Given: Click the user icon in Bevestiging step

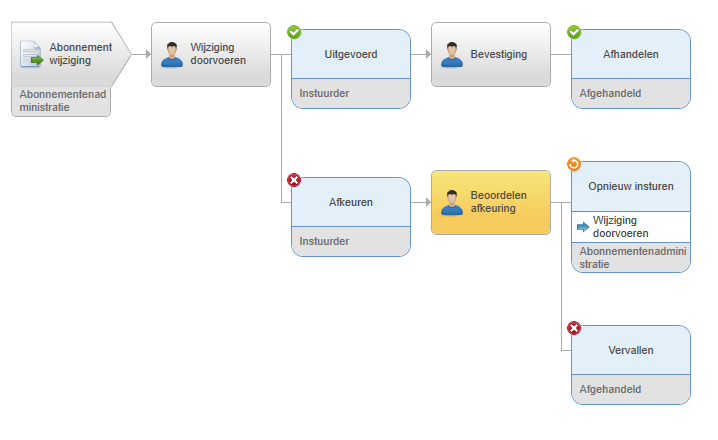Looking at the screenshot, I should tap(451, 55).
